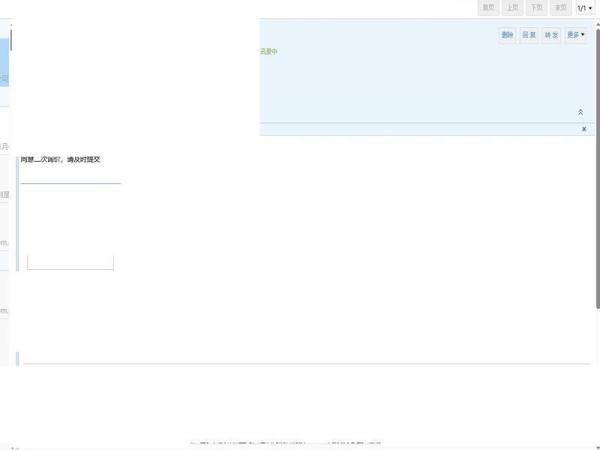Screen dimensions: 600x450
Task: Click the thin divider line under the message text
Action: click(70, 183)
